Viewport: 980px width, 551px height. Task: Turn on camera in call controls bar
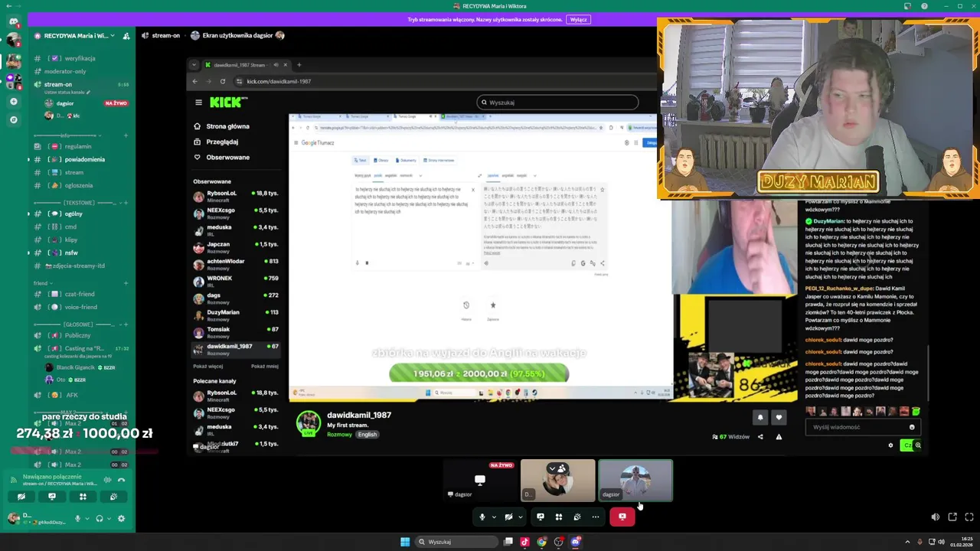(x=508, y=517)
